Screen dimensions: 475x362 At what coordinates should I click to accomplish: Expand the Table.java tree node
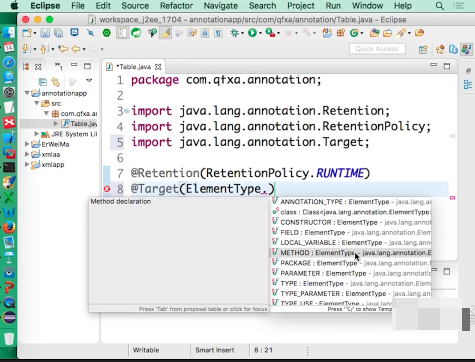coord(56,124)
